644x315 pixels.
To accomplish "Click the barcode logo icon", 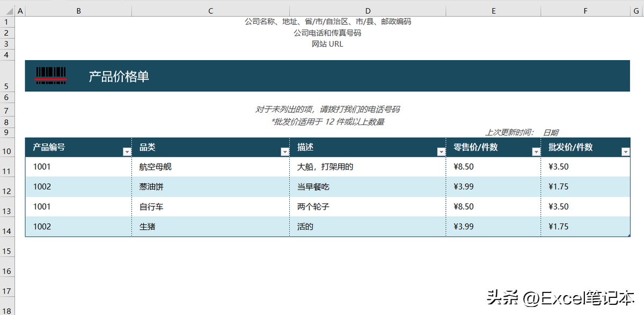I will click(x=51, y=76).
